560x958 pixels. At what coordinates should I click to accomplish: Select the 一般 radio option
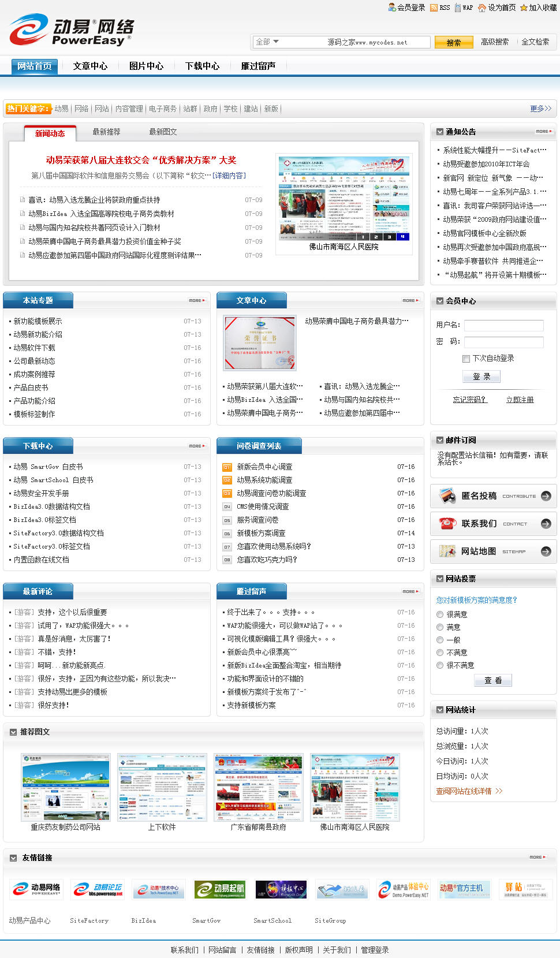[440, 640]
